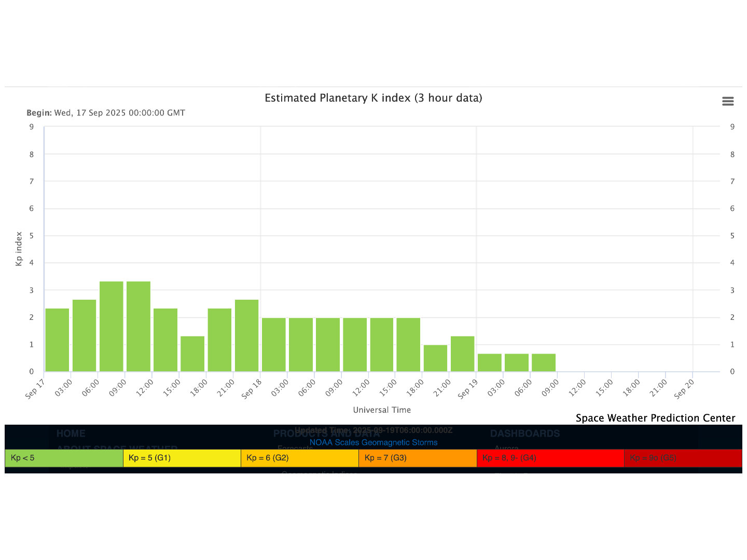Open the HOME navigation item
Screen dimensions: 747x560
point(71,433)
